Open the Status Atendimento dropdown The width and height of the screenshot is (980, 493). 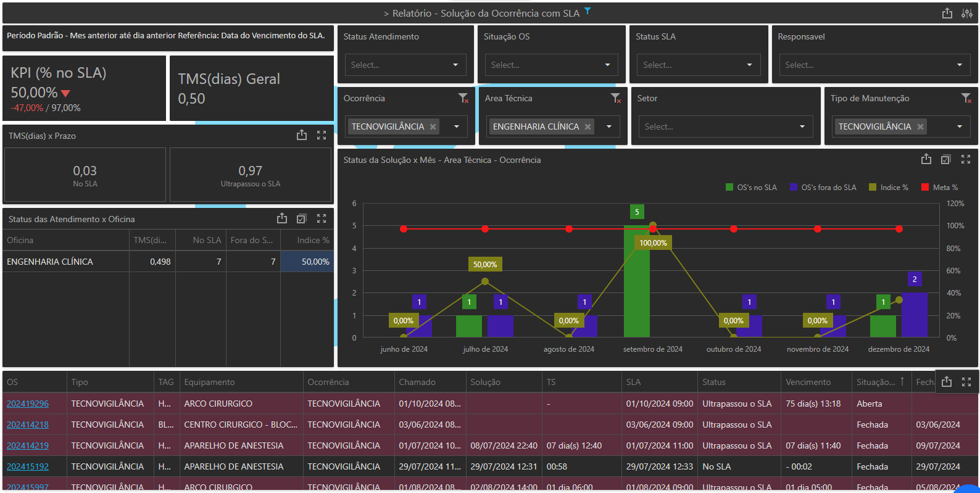pos(405,65)
